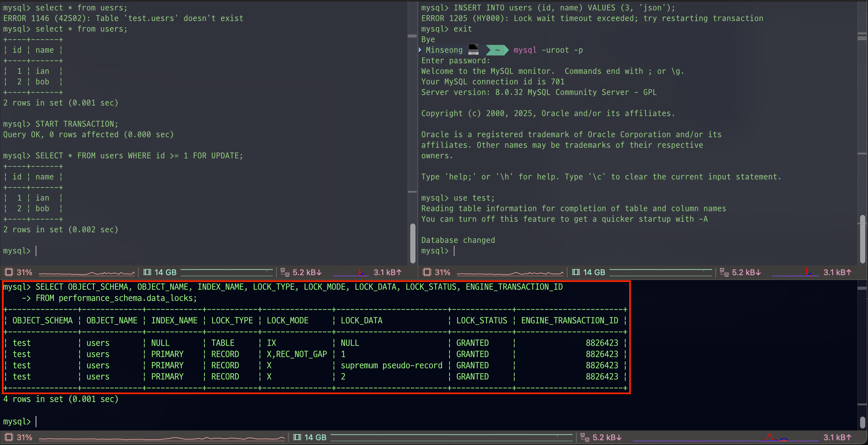
Task: Click mysql prompt cursor in bottom pane
Action: click(x=36, y=422)
